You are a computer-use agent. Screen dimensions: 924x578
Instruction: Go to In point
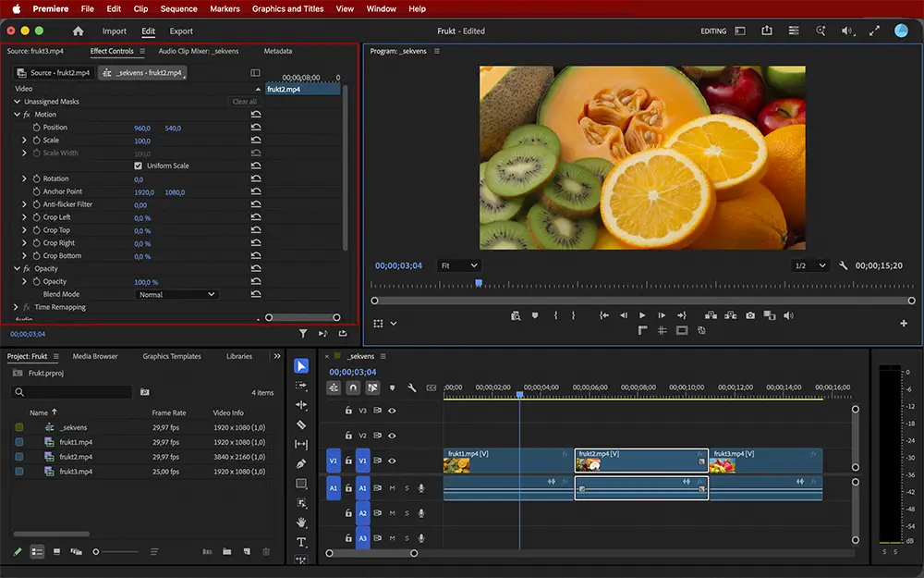[604, 315]
